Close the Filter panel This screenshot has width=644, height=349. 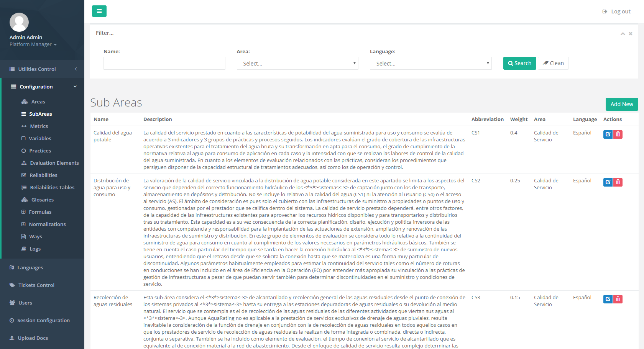pos(631,34)
